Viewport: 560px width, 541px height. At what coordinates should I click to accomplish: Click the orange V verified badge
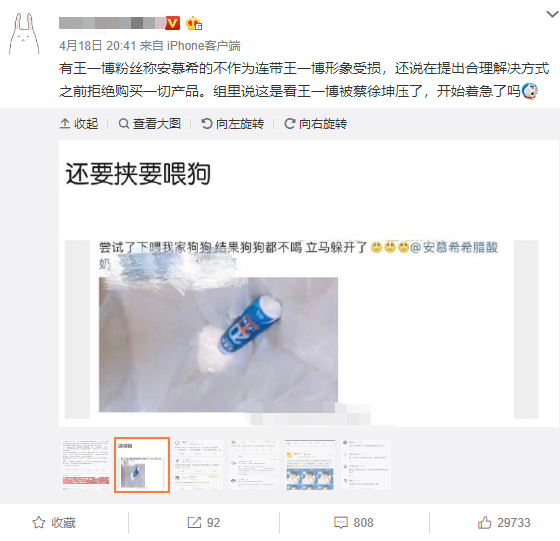coord(172,23)
